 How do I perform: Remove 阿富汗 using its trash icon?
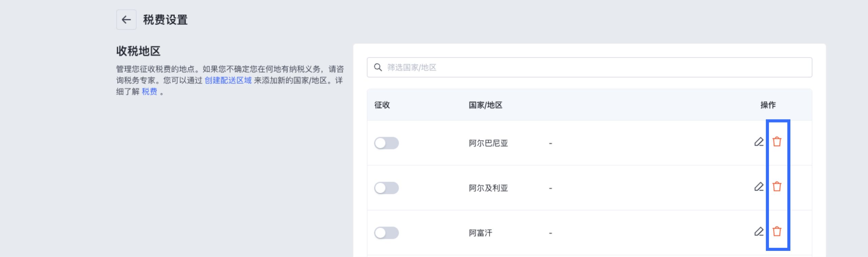click(777, 232)
